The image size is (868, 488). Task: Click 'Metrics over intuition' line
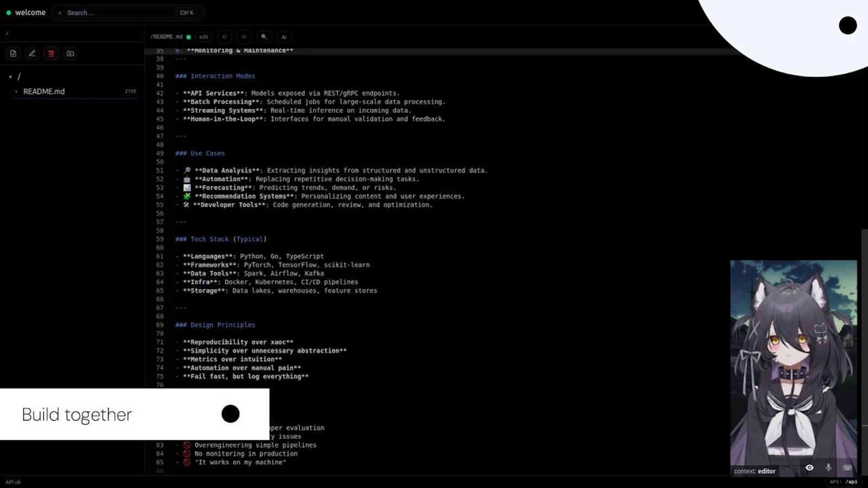tap(228, 359)
